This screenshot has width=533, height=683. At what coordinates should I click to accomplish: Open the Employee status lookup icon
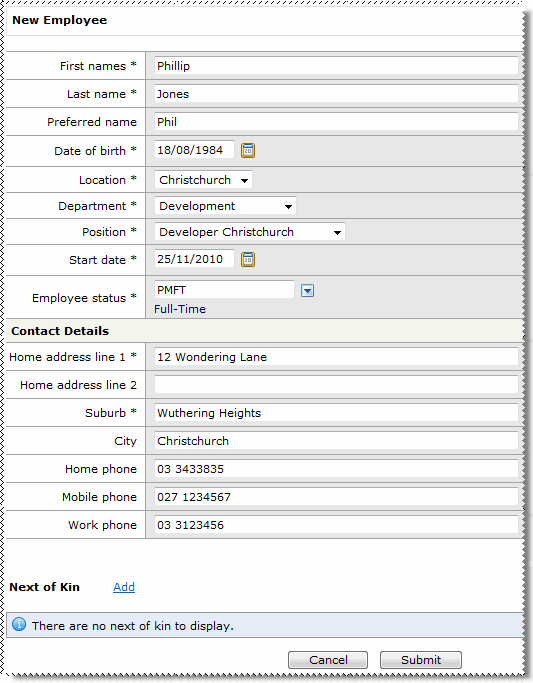[307, 291]
